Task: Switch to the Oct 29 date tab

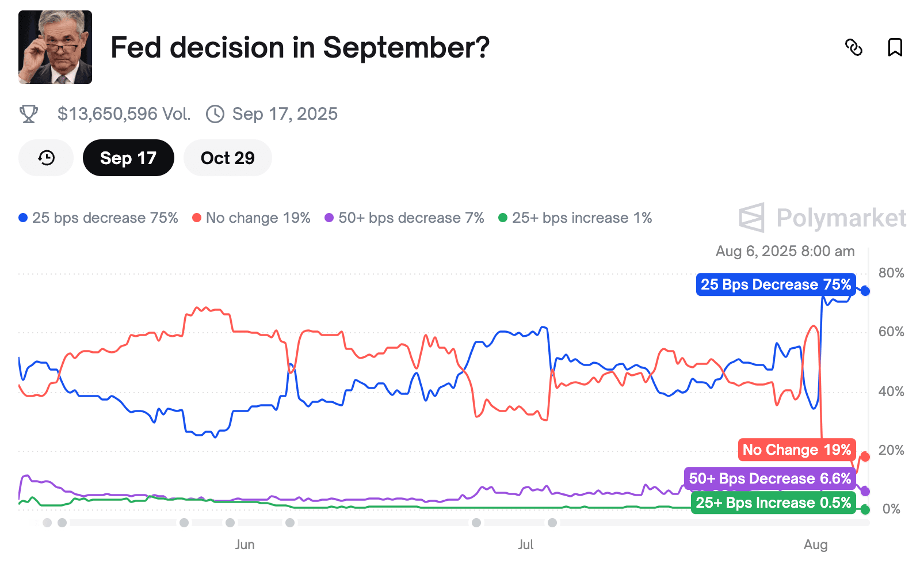Action: tap(228, 158)
